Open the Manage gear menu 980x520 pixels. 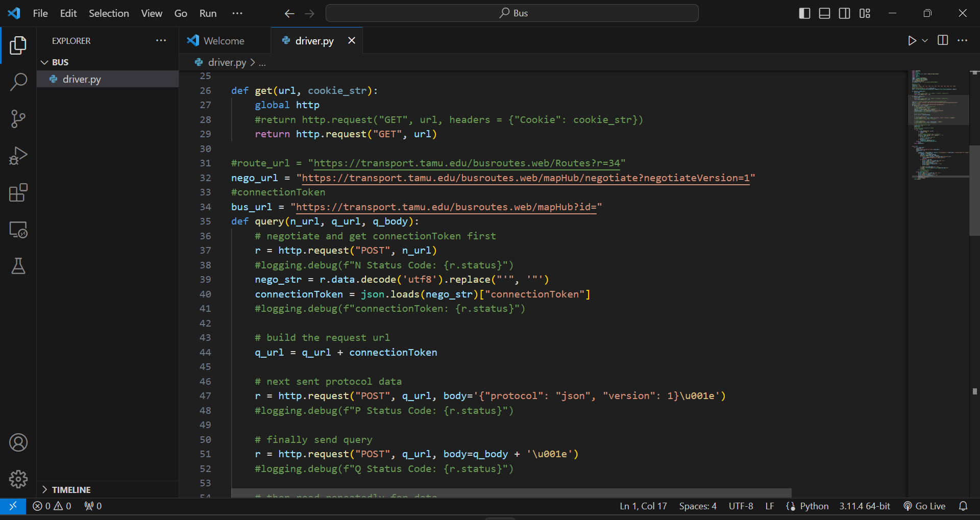pyautogui.click(x=18, y=479)
